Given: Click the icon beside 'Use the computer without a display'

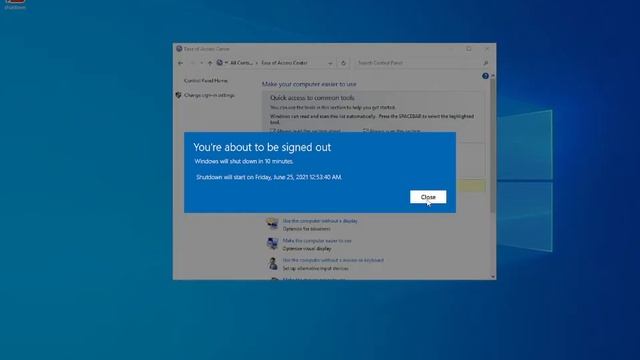Looking at the screenshot, I should coord(272,224).
